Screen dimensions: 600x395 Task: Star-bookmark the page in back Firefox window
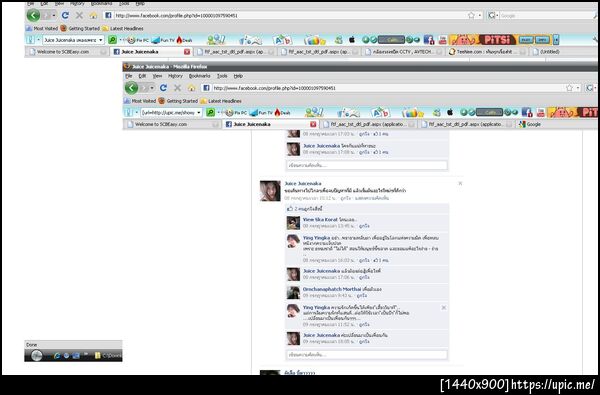471,15
